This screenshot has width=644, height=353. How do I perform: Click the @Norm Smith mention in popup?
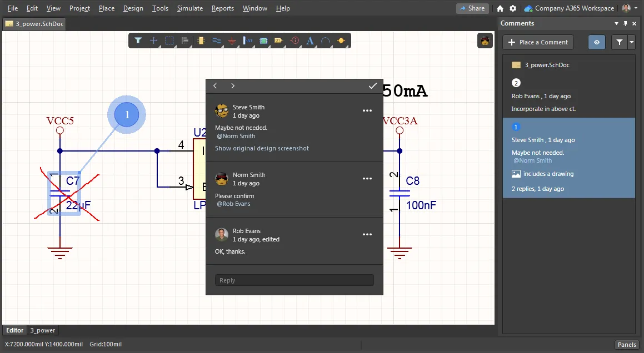[x=236, y=136]
